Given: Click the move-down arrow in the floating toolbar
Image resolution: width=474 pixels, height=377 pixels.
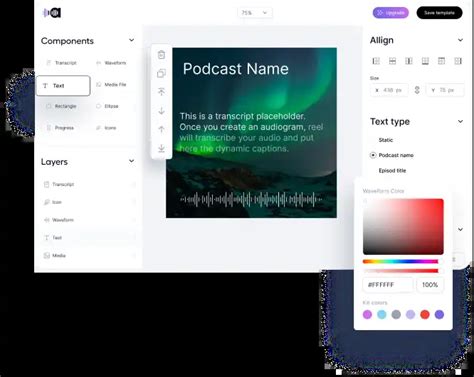Looking at the screenshot, I should click(161, 110).
